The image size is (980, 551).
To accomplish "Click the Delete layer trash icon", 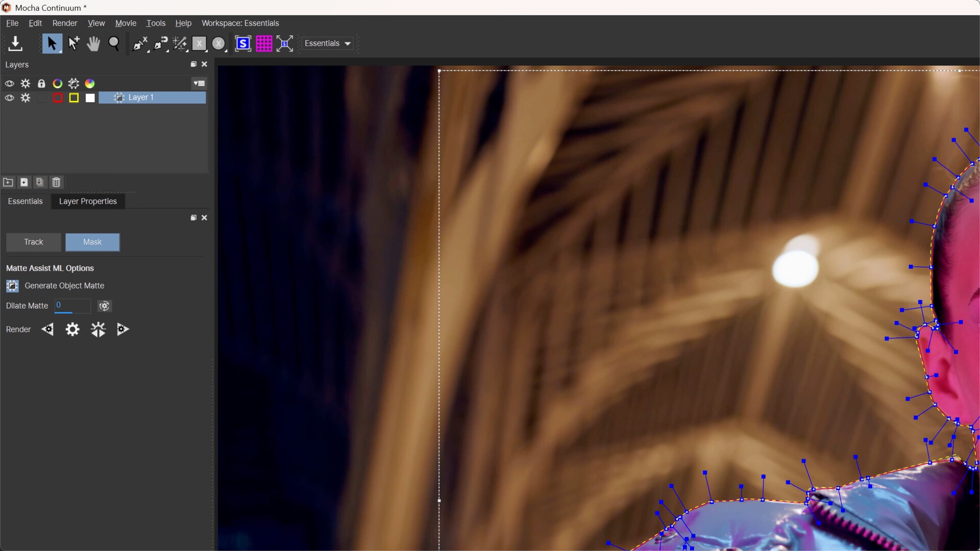I will [x=57, y=182].
